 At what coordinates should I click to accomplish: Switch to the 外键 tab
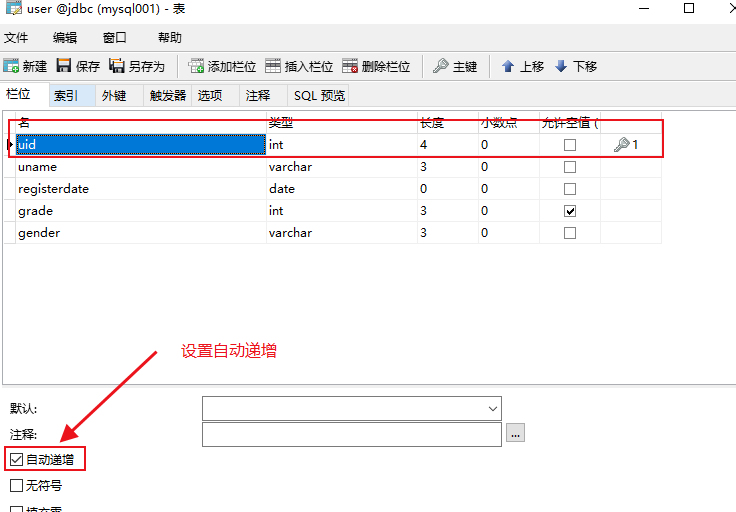[x=119, y=96]
